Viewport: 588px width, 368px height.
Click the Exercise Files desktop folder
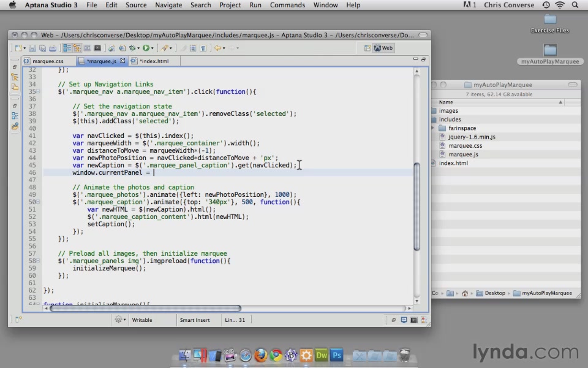click(550, 24)
